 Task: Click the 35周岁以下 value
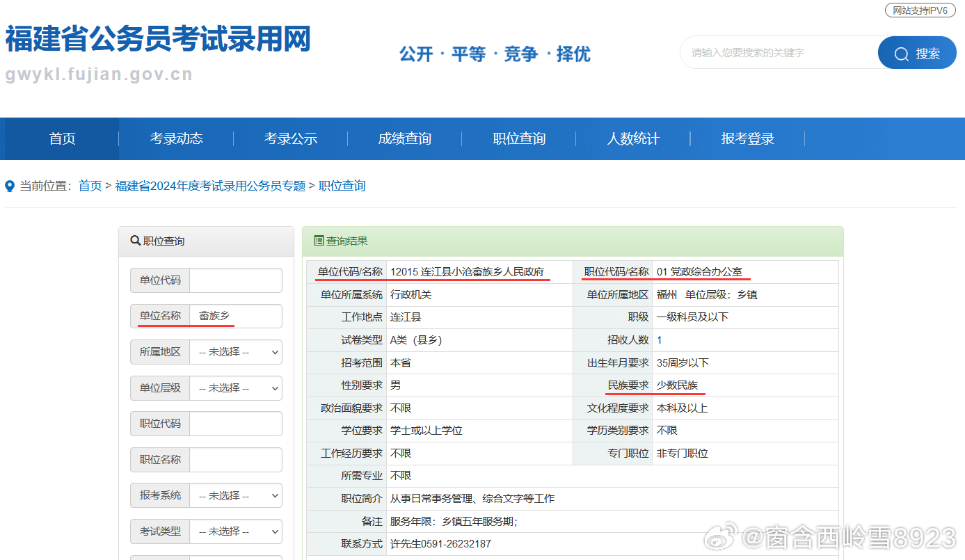point(683,363)
